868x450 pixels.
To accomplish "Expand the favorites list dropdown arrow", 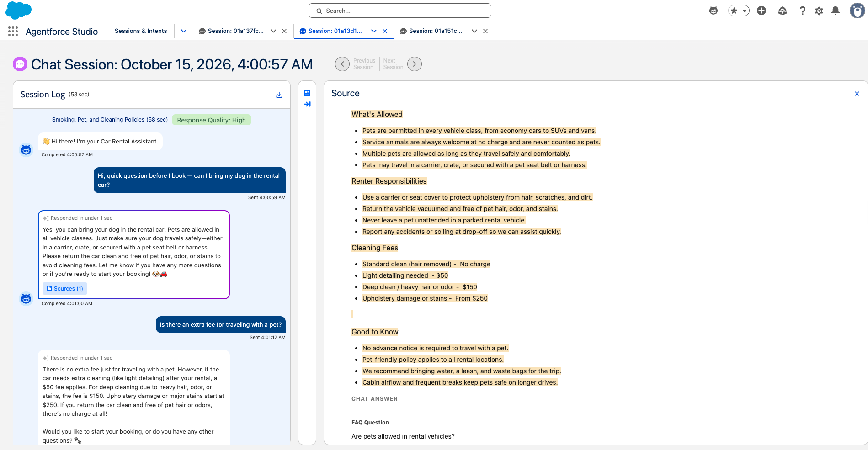I will [x=745, y=11].
